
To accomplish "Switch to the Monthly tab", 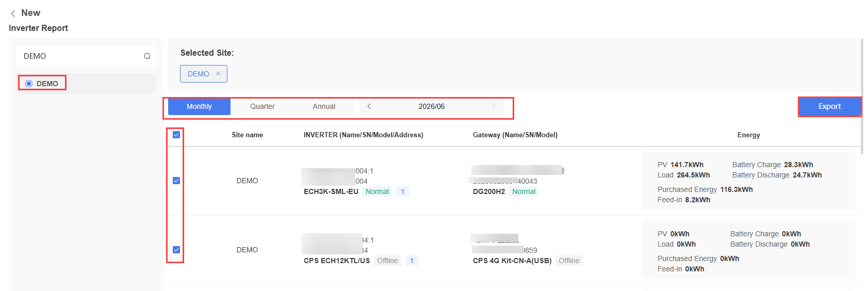I will click(x=199, y=106).
